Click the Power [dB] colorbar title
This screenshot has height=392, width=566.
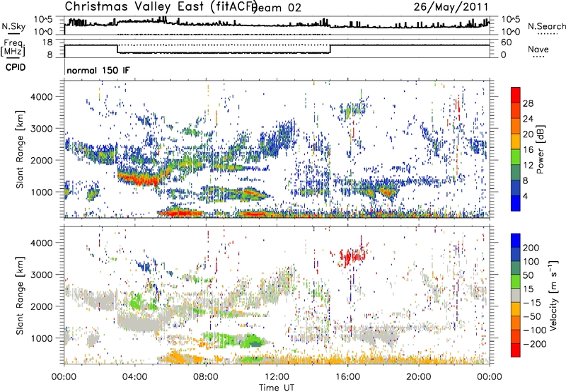click(540, 149)
